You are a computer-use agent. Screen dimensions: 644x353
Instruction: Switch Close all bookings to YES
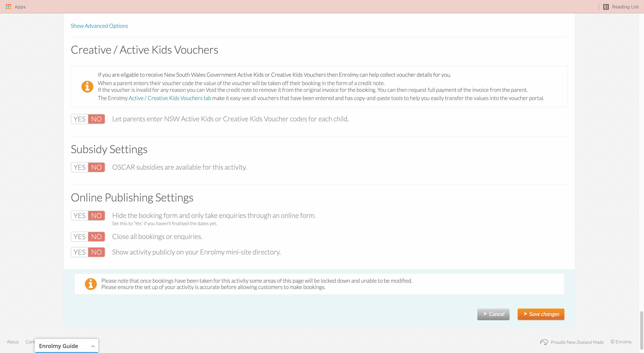(x=80, y=237)
